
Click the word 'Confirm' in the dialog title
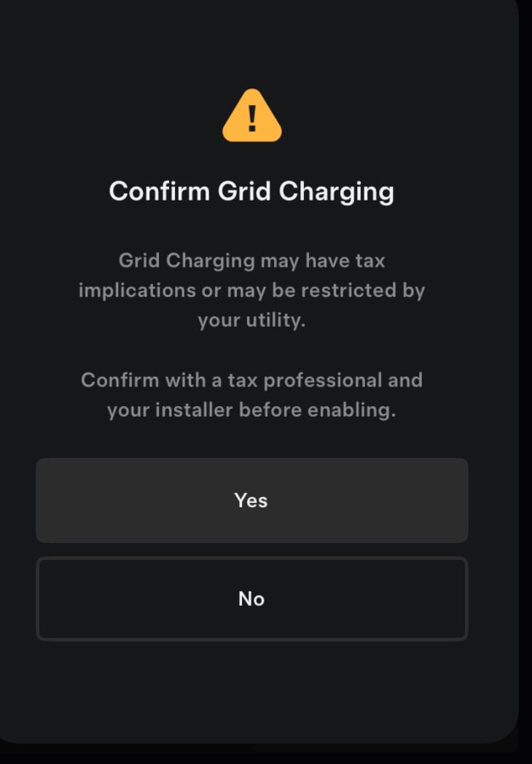(160, 192)
